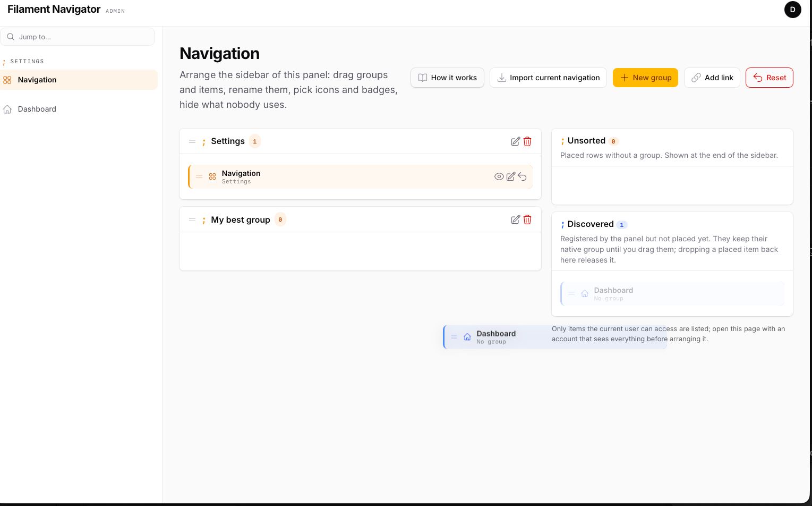Viewport: 812px width, 506px height.
Task: Click the Unsorted panel heading
Action: coord(586,140)
